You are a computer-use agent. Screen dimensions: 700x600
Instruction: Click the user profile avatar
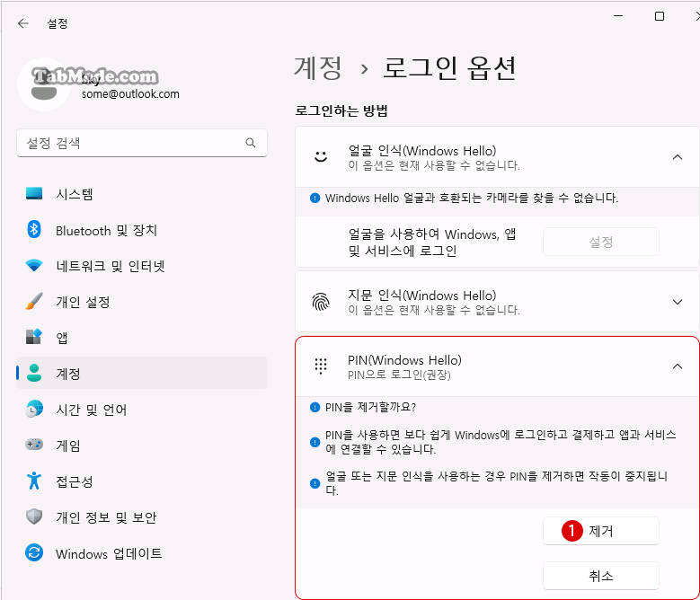click(44, 84)
